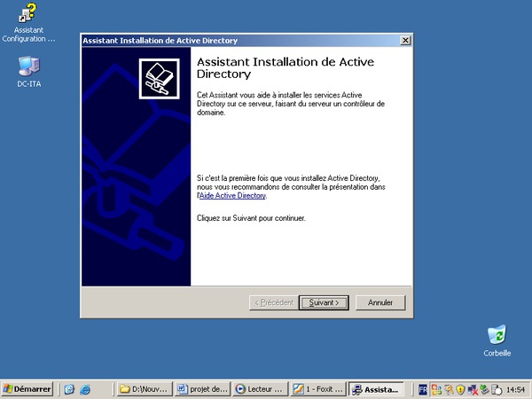
Task: Close the Active Directory wizard window
Action: (x=405, y=41)
